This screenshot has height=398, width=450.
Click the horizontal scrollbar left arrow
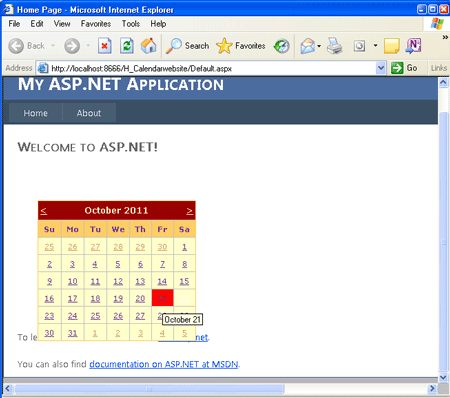(8, 388)
